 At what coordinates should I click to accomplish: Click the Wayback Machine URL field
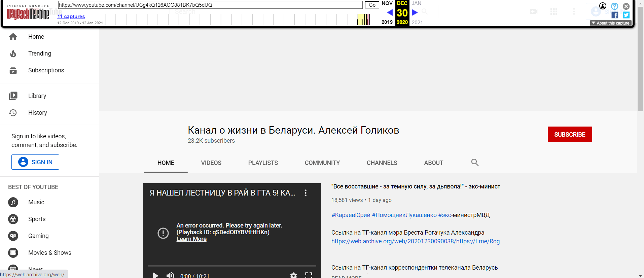point(210,5)
